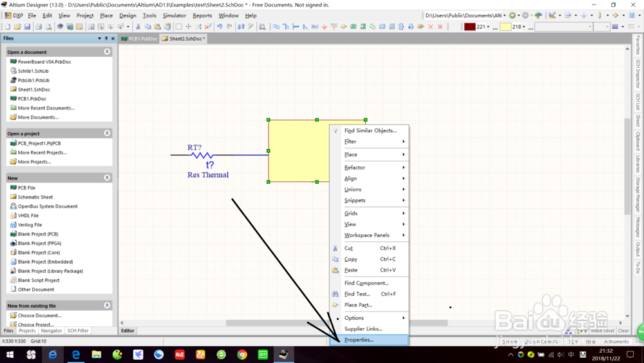Open the Design menu
The width and height of the screenshot is (644, 363).
(128, 15)
